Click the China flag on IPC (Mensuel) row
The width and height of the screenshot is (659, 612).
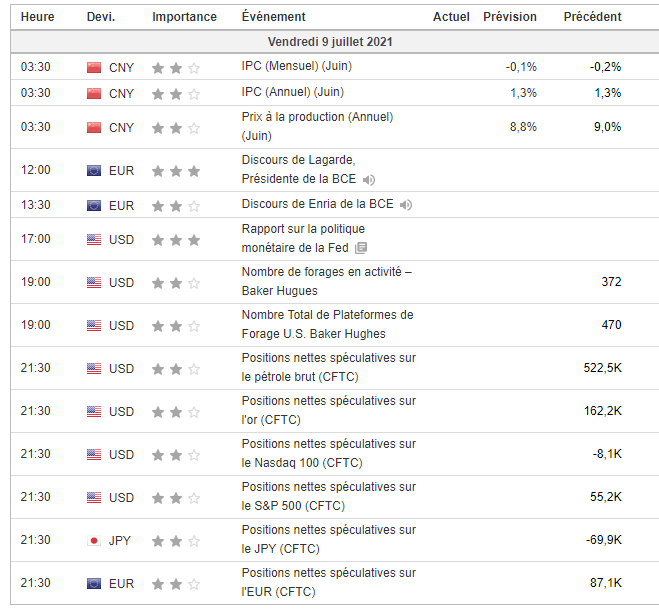tap(94, 67)
